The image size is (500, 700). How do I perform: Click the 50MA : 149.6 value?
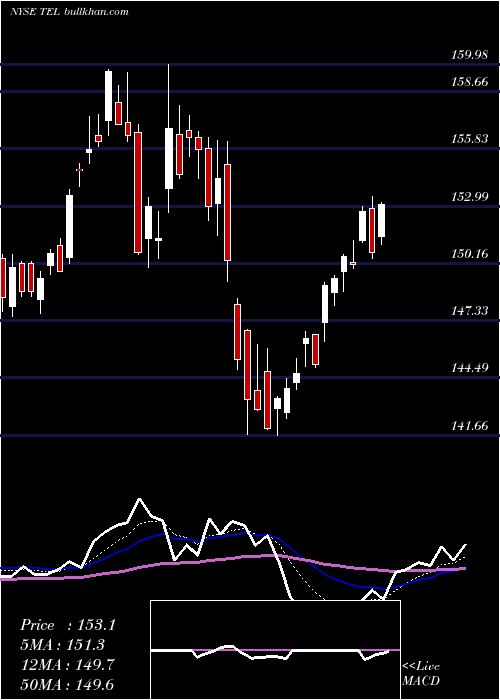68,684
